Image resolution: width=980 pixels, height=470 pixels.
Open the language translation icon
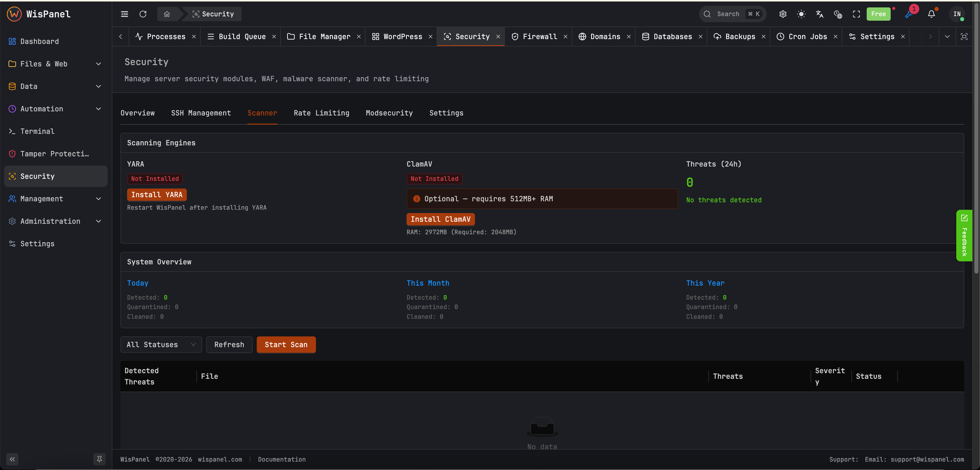click(x=819, y=14)
